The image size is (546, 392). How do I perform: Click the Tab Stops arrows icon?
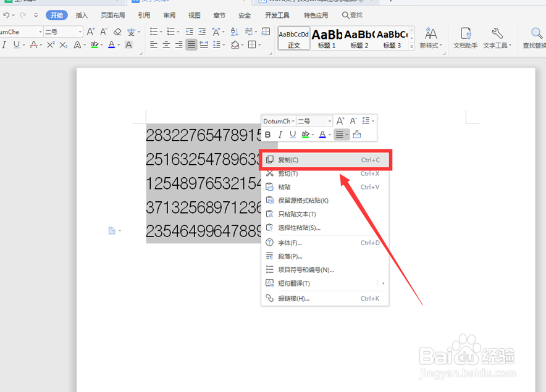(249, 31)
